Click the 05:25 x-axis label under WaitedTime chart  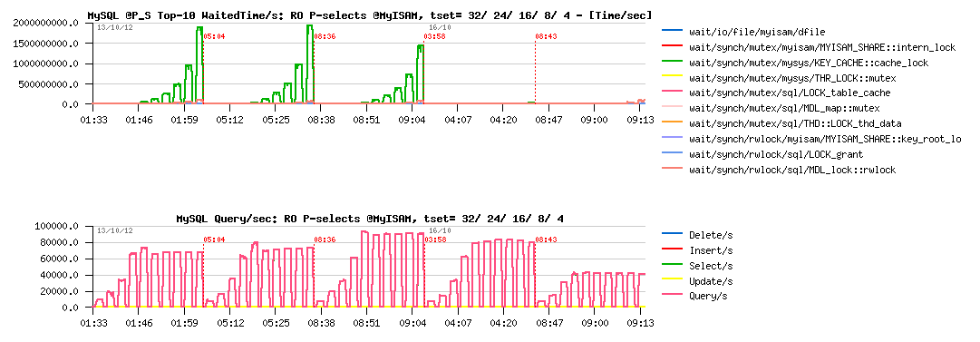[x=277, y=120]
